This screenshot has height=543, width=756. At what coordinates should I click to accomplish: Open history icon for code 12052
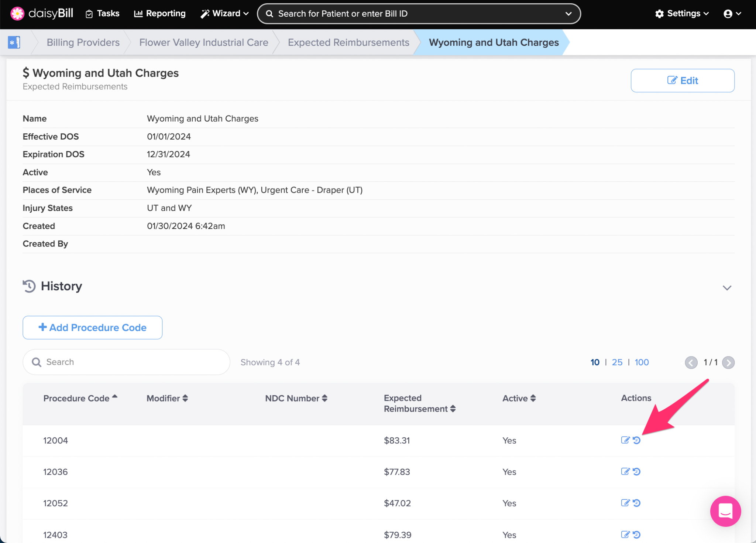coord(637,503)
